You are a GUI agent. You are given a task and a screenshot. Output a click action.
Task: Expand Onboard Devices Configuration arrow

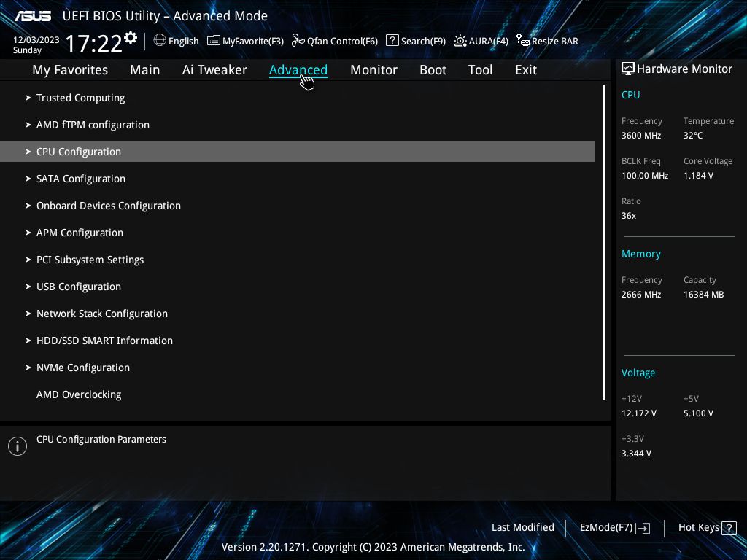click(x=28, y=206)
